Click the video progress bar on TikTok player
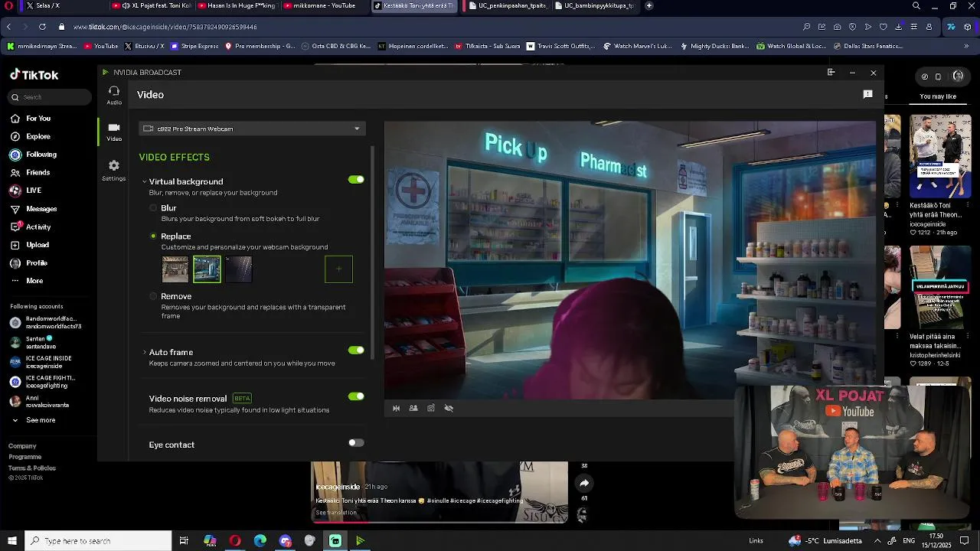980x551 pixels. point(439,522)
